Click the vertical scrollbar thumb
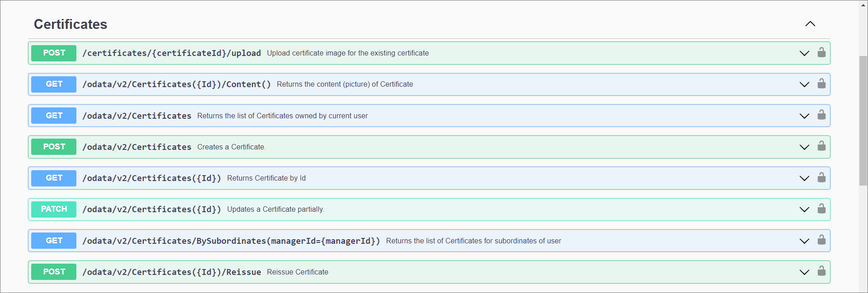 click(x=863, y=121)
